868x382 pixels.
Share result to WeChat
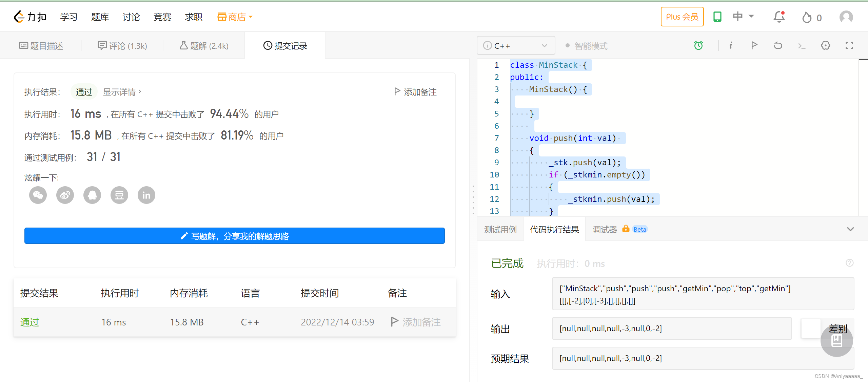pyautogui.click(x=38, y=195)
